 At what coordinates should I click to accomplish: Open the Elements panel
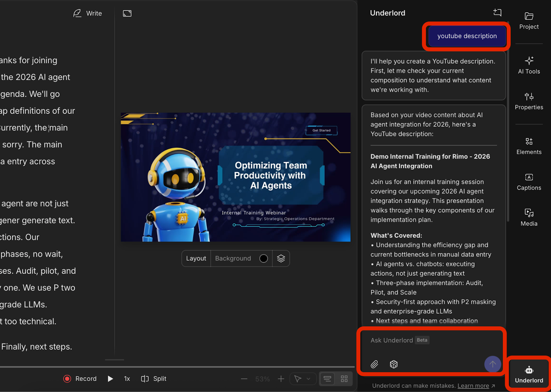529,146
